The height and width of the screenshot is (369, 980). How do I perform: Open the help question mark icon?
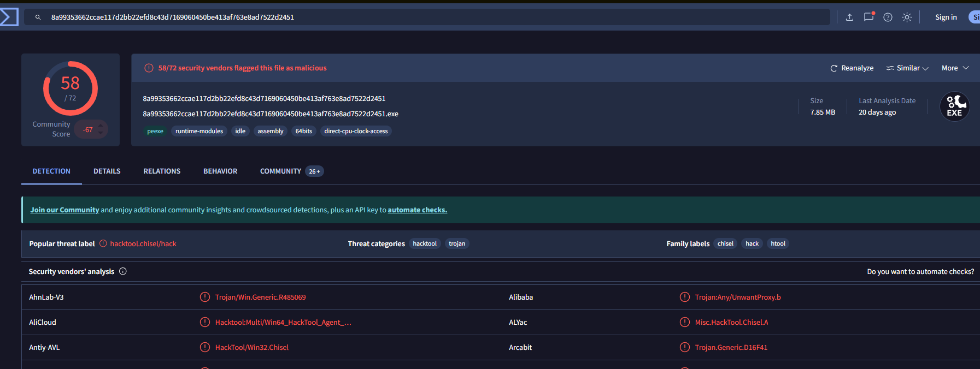pos(888,17)
